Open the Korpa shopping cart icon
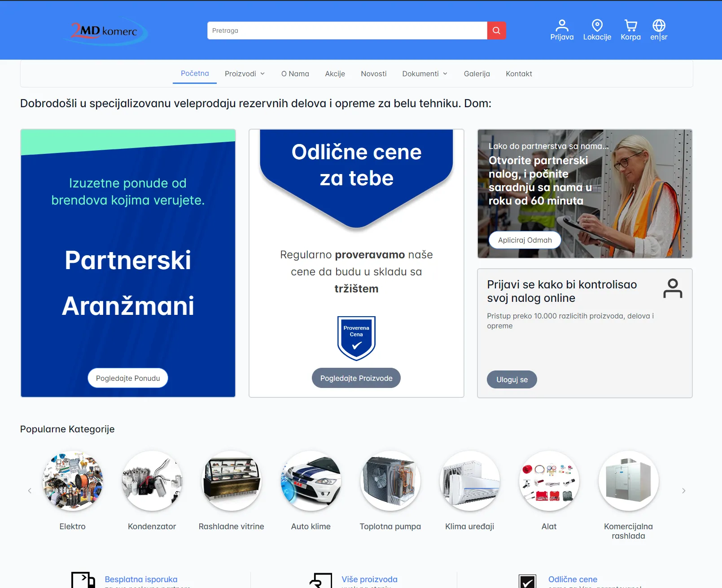 point(630,26)
